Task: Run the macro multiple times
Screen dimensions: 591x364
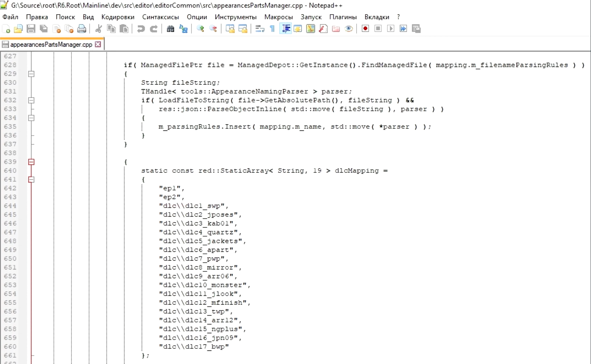Action: (x=403, y=29)
